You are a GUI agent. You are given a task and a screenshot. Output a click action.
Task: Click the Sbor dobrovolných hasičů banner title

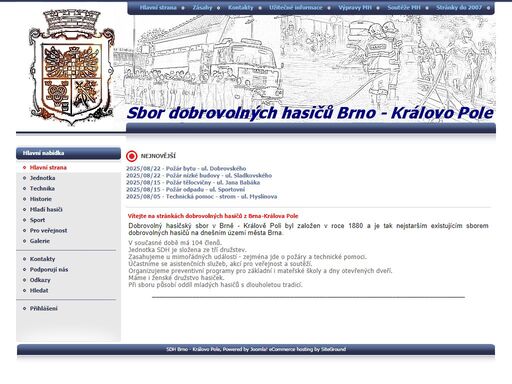point(310,113)
